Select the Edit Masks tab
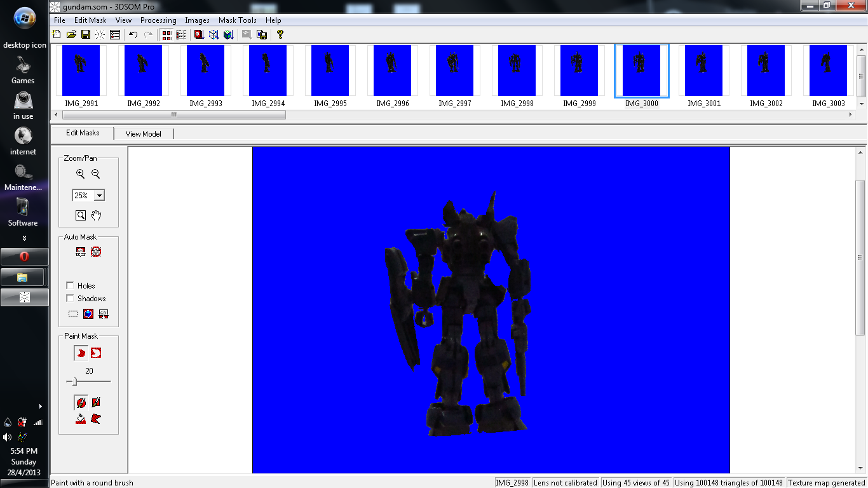The height and width of the screenshot is (488, 868). (83, 133)
